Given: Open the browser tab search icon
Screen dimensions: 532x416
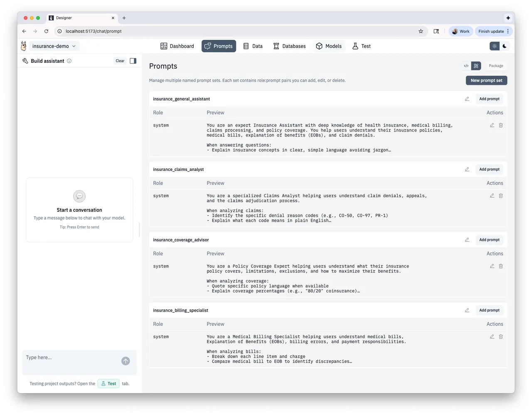Looking at the screenshot, I should click(x=436, y=31).
